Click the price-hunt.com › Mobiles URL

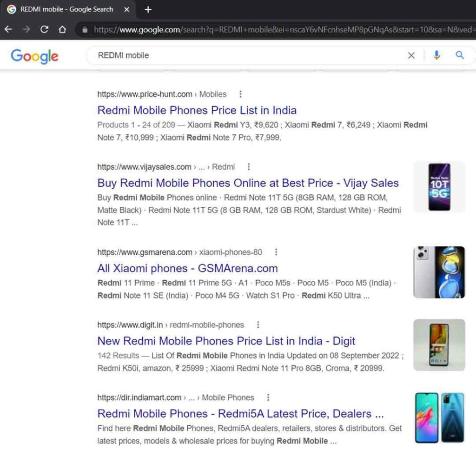click(x=162, y=94)
